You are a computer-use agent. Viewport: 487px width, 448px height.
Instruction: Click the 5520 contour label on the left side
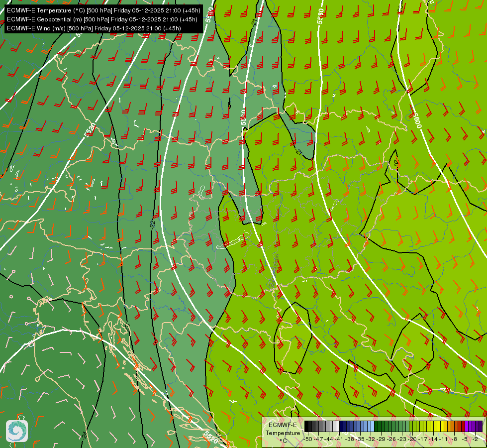pyautogui.click(x=90, y=129)
